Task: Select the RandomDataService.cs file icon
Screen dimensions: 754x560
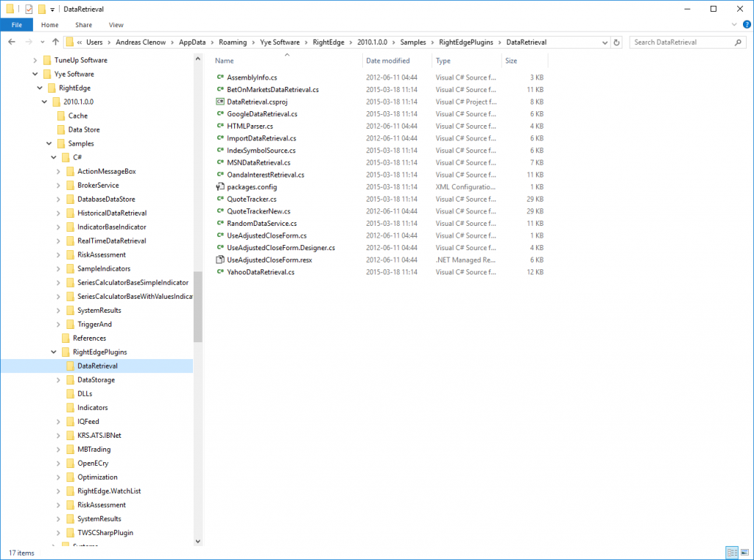Action: coord(220,223)
